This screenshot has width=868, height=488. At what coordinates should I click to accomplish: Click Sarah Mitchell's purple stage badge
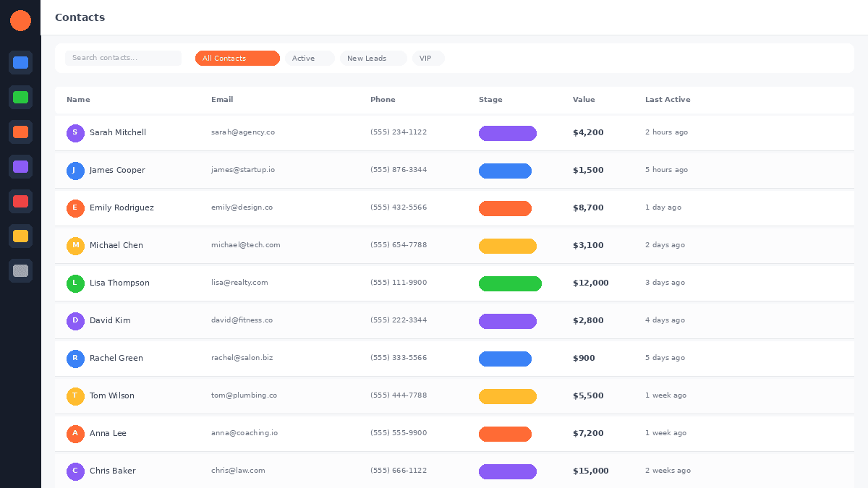[508, 133]
